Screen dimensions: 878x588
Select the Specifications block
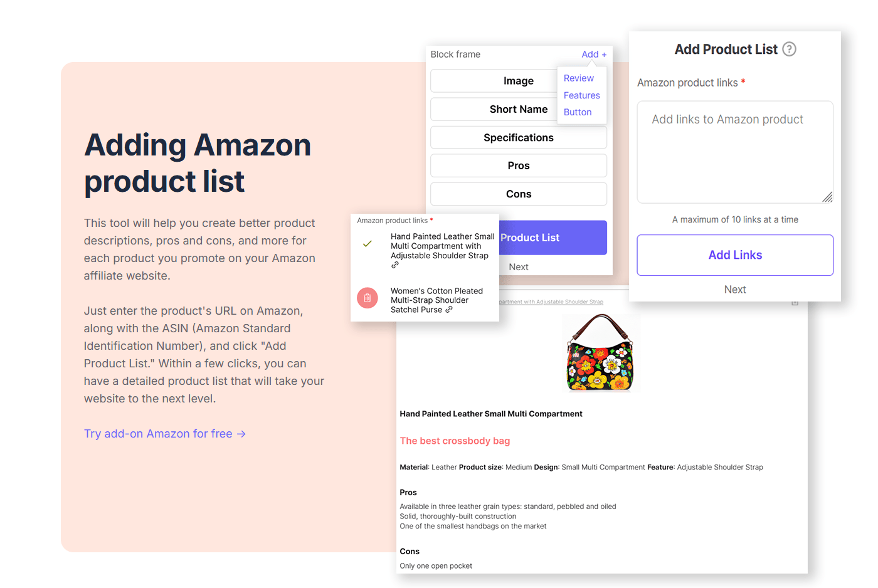[x=518, y=138]
